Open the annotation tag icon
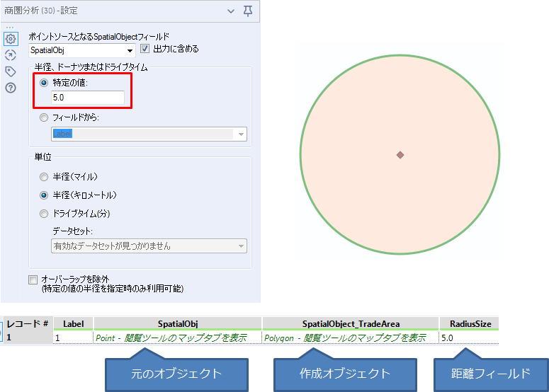The width and height of the screenshot is (549, 392). pos(10,71)
